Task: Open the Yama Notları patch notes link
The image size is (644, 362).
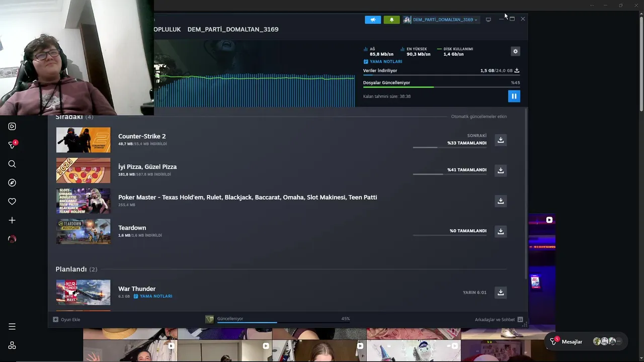Action: (383, 61)
